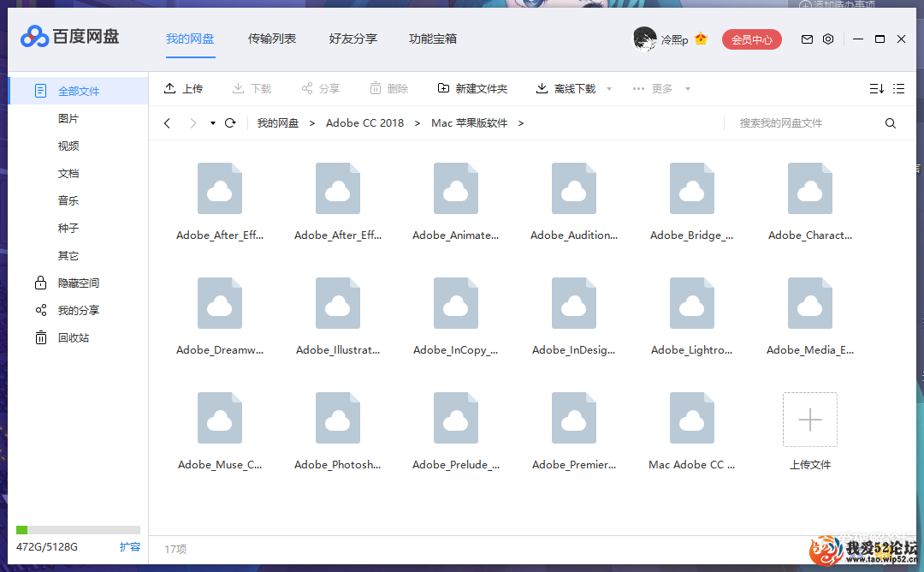Select Adobe_Prelude file icon
This screenshot has width=924, height=572.
tap(455, 418)
